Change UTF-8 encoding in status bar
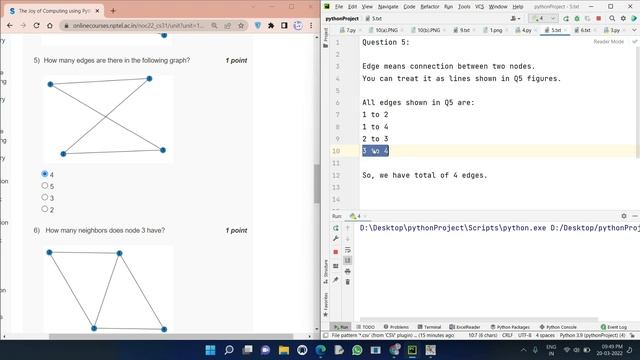Screen dimensions: 640x360 (x=524, y=335)
